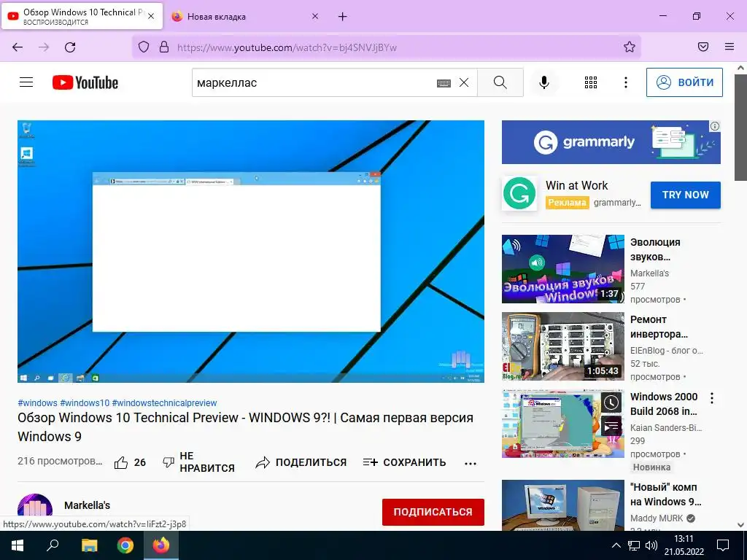Open the Firefox application menu
This screenshot has height=560, width=747.
729,47
